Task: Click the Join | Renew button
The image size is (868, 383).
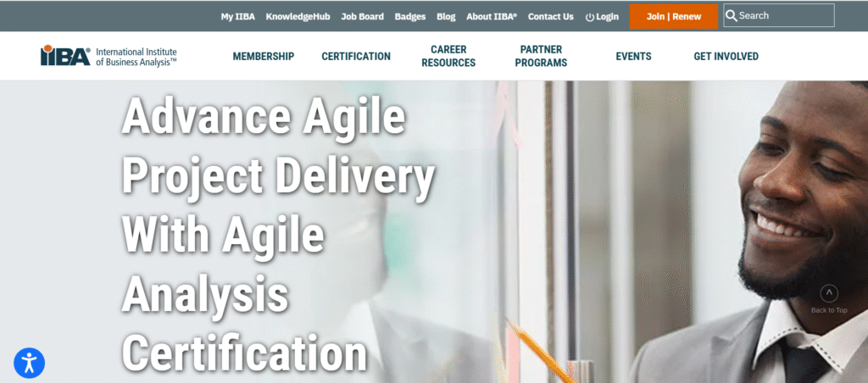Action: tap(674, 17)
